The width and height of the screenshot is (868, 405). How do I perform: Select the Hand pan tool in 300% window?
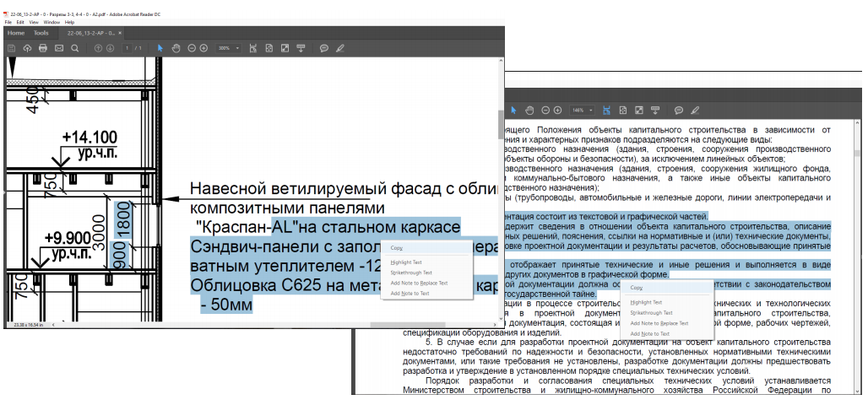176,48
